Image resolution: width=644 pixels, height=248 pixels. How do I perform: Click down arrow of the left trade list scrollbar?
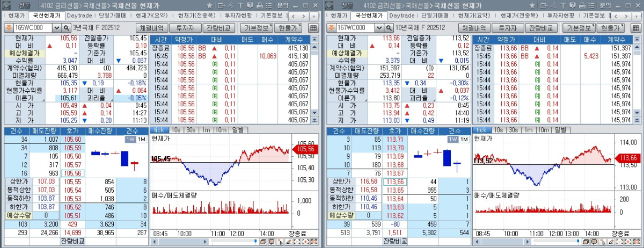[314, 113]
